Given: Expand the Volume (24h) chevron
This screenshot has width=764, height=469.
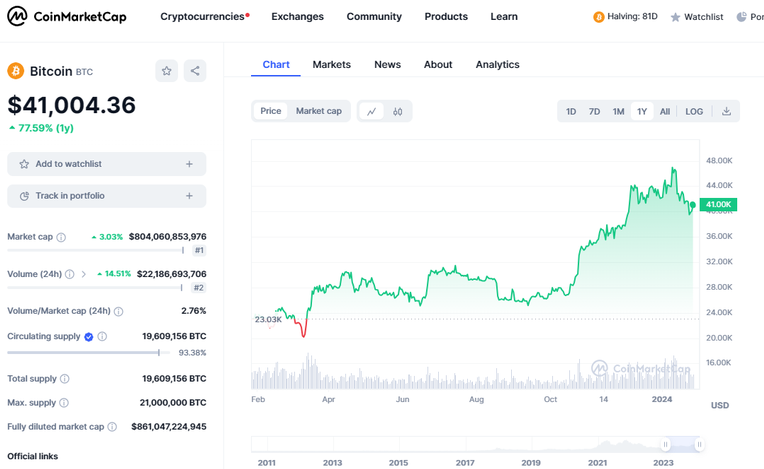Looking at the screenshot, I should click(84, 274).
